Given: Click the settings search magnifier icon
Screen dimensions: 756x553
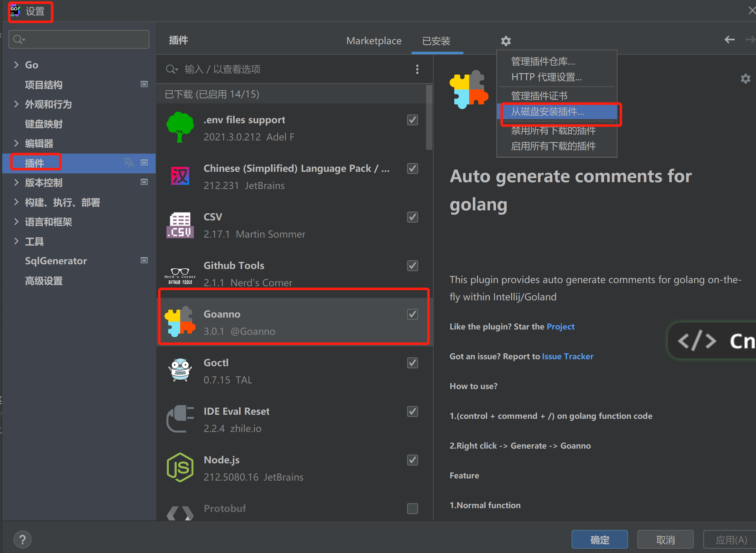Looking at the screenshot, I should click(19, 39).
